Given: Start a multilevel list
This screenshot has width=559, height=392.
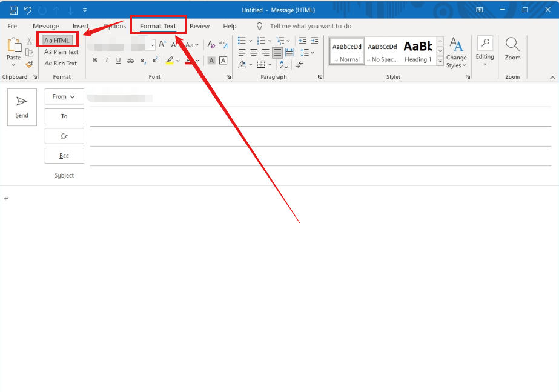Looking at the screenshot, I should (280, 41).
